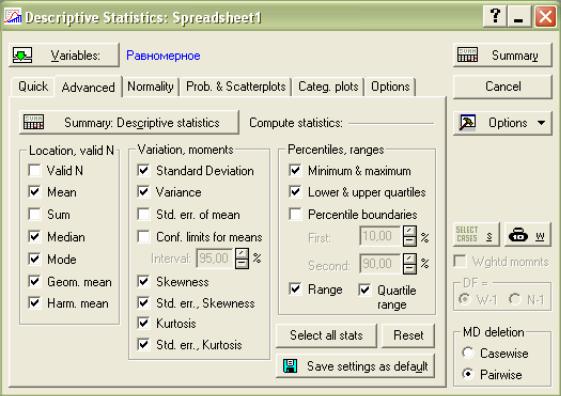Select Pairwise MD deletion option
Screen dimensions: 561x396
point(468,374)
